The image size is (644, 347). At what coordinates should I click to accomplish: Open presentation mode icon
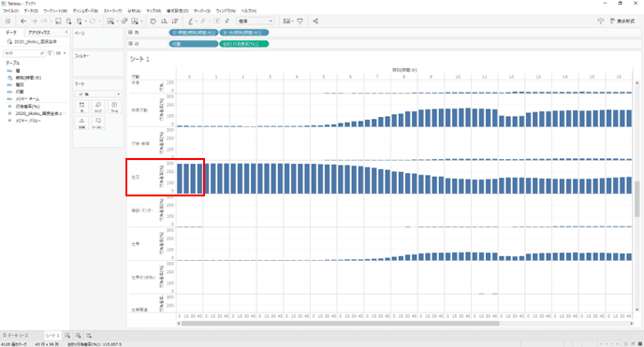click(x=300, y=21)
